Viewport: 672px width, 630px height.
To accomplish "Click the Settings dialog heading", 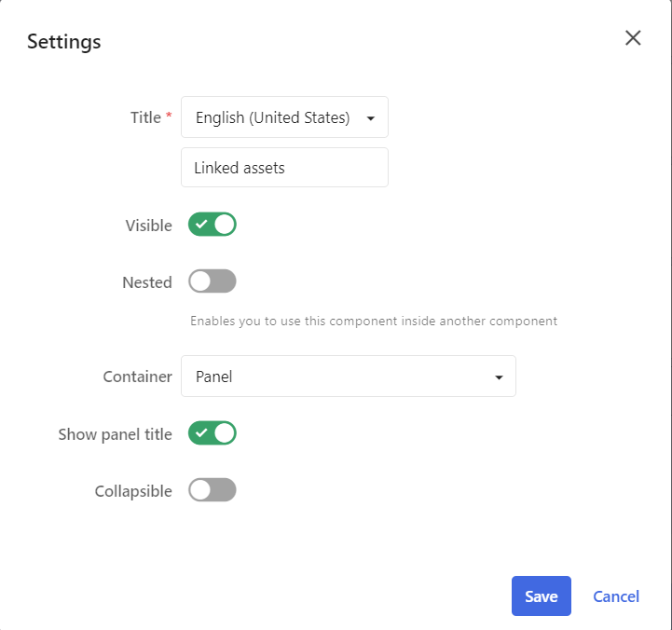I will [64, 41].
